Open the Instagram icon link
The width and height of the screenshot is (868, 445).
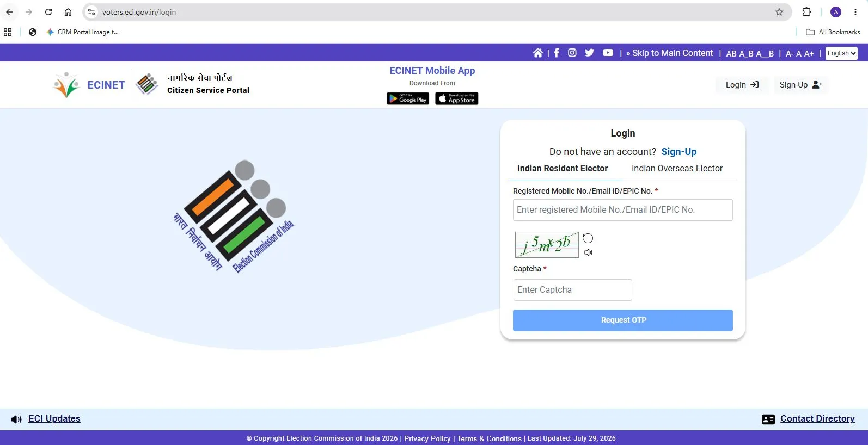pos(572,53)
